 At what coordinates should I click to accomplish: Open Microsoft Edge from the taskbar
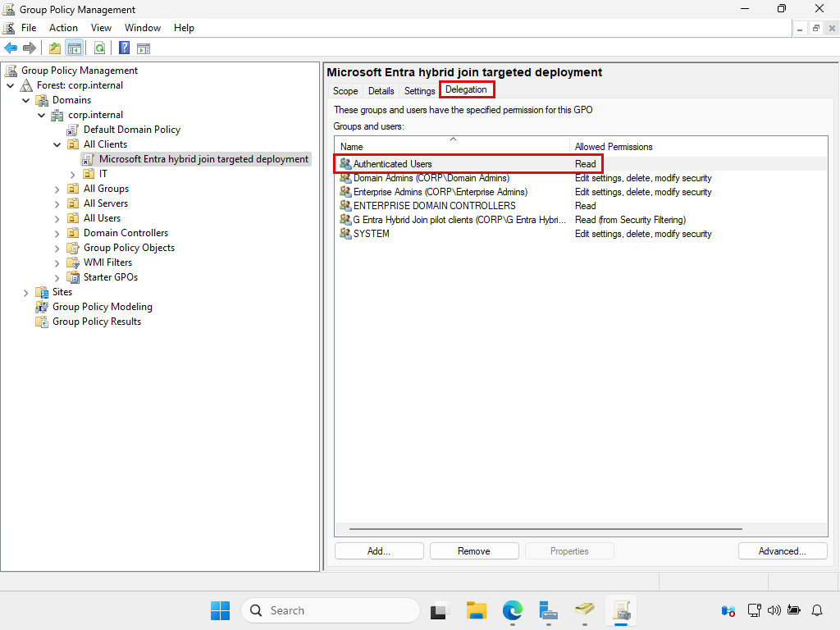[x=513, y=610]
